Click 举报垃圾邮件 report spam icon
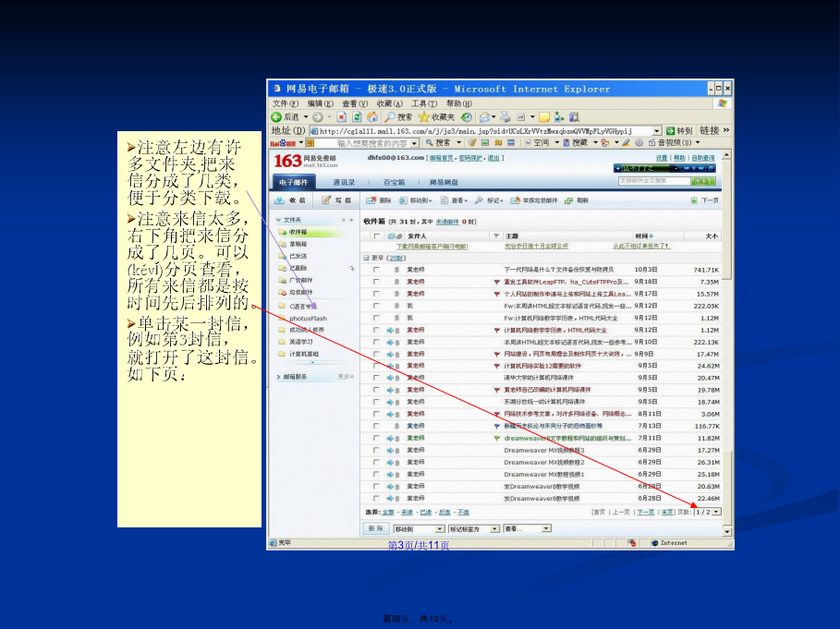This screenshot has height=629, width=840. click(515, 200)
